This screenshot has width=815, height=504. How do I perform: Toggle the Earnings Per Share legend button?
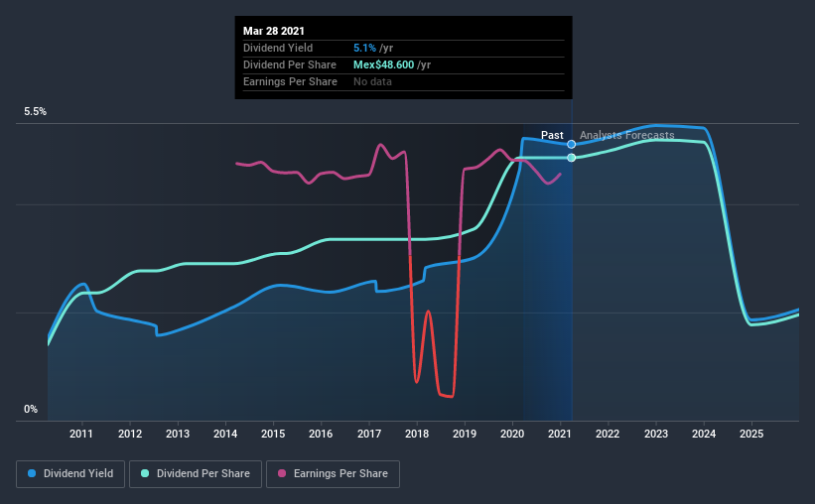[x=334, y=474]
